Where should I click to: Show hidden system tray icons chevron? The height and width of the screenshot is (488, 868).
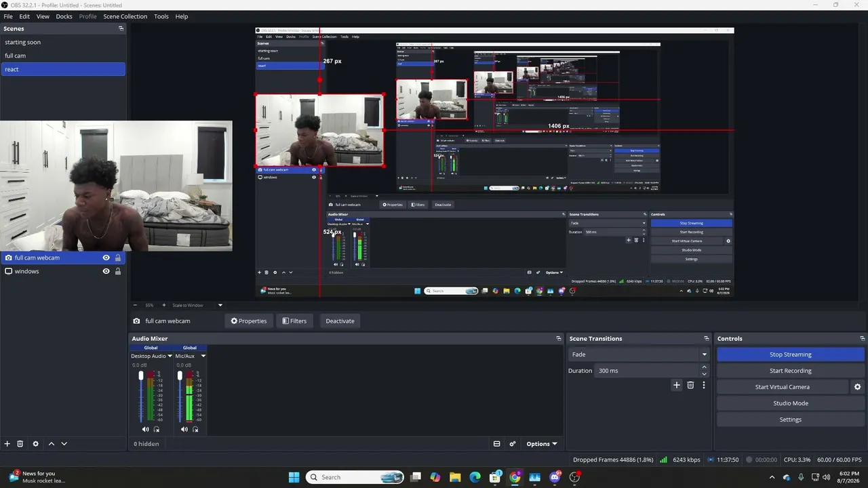772,477
